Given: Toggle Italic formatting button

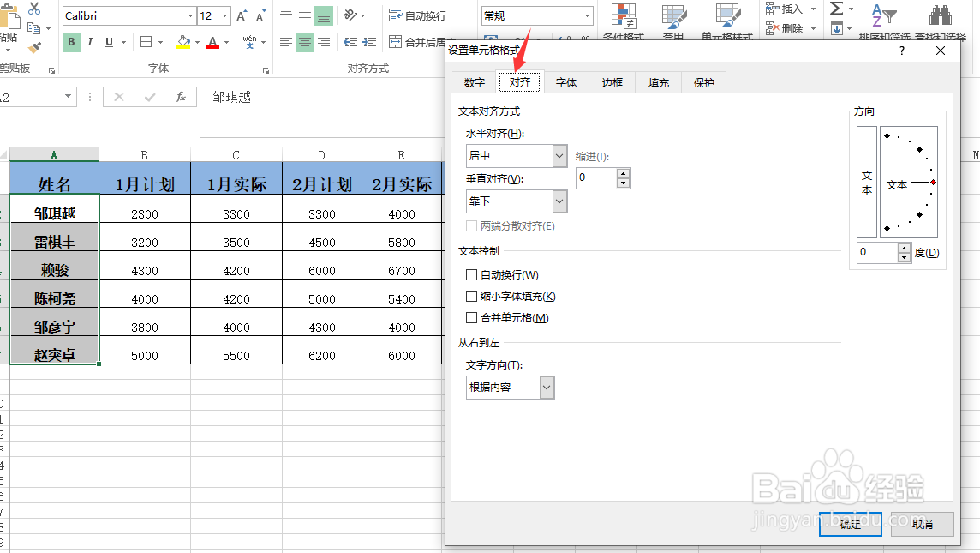Looking at the screenshot, I should (x=90, y=42).
